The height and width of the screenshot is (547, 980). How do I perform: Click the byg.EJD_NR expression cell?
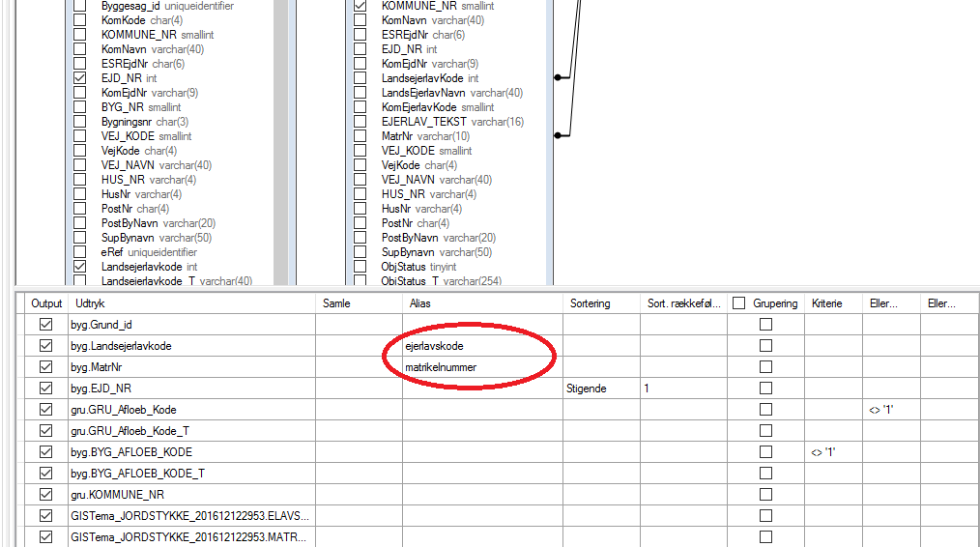191,389
